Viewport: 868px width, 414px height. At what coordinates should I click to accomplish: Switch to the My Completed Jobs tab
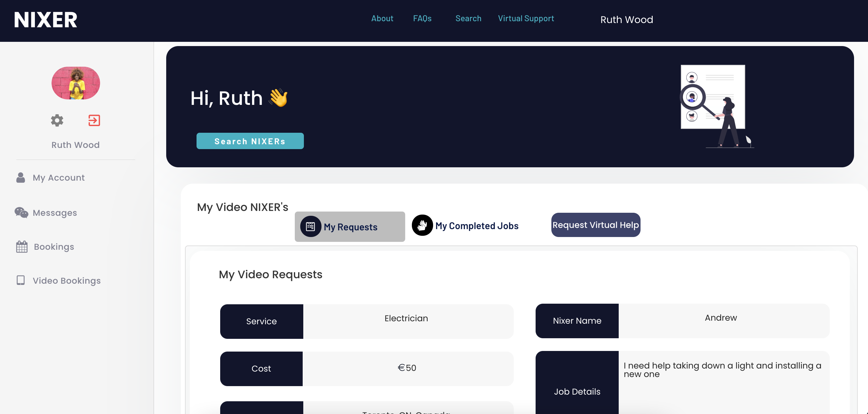476,226
